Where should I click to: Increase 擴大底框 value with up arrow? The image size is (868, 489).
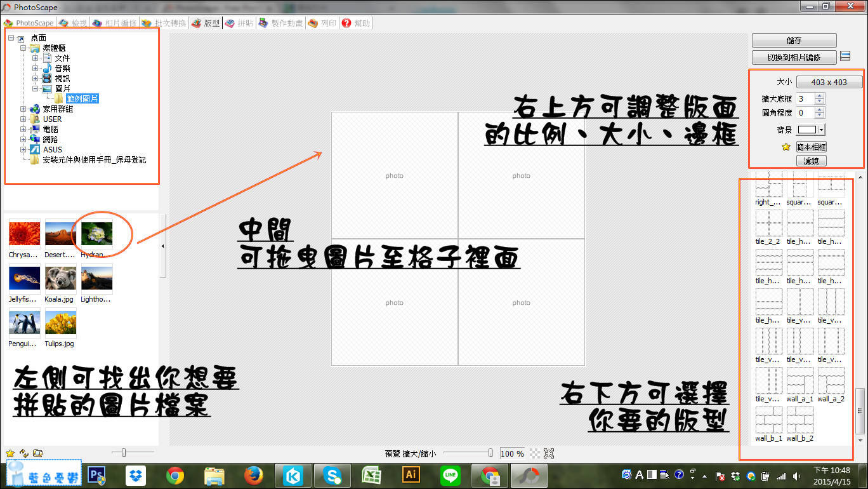[x=819, y=95]
